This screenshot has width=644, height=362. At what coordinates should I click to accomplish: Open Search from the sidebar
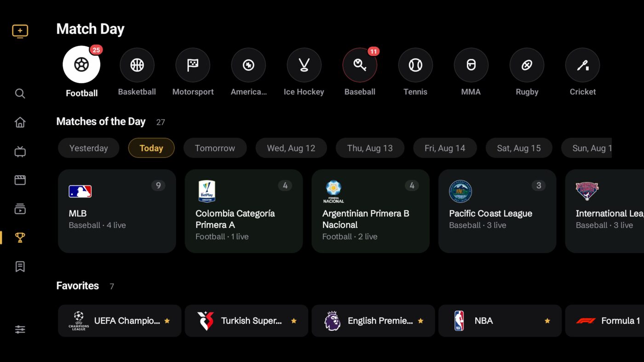coord(20,94)
